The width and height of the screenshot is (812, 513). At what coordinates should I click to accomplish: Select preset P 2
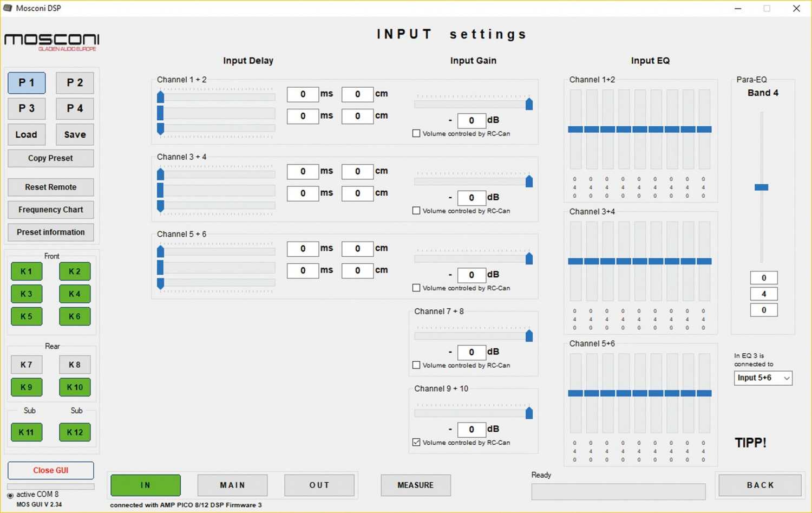(75, 83)
